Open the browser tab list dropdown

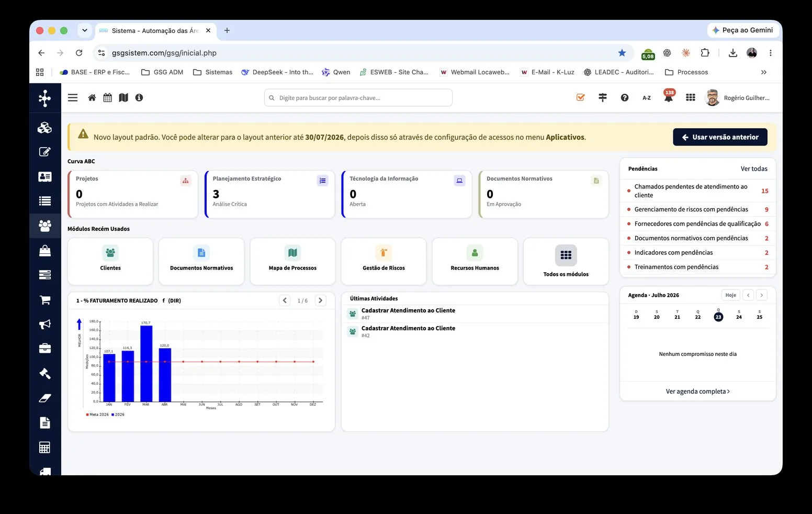85,30
